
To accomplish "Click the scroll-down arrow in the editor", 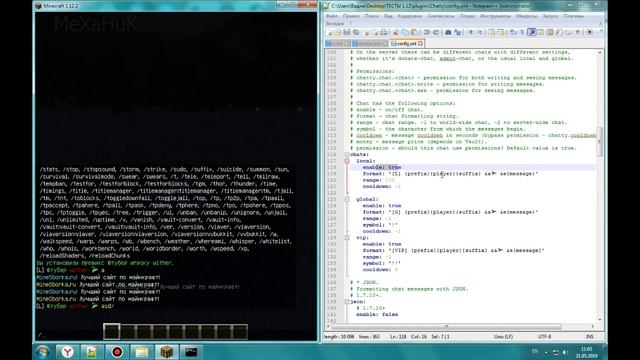I will tap(599, 320).
